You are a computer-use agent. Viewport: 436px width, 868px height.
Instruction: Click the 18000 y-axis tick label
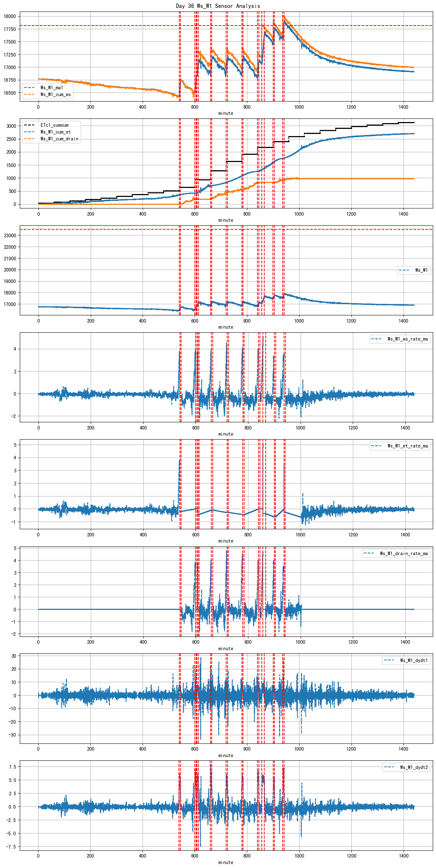[x=10, y=17]
